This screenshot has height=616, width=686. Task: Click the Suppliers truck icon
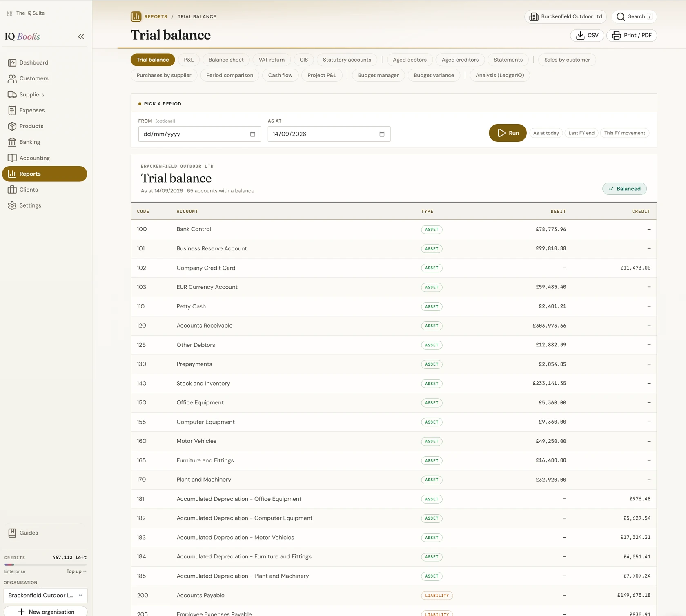coord(12,94)
